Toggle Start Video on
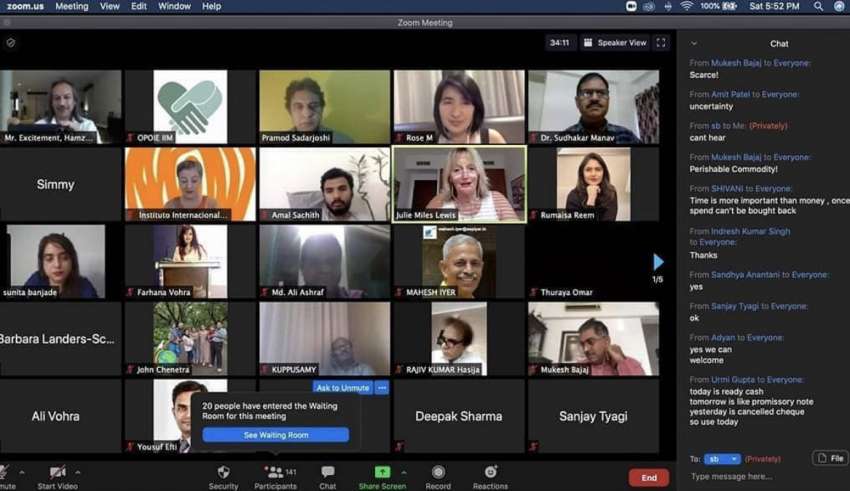The height and width of the screenshot is (491, 850). coord(57,474)
